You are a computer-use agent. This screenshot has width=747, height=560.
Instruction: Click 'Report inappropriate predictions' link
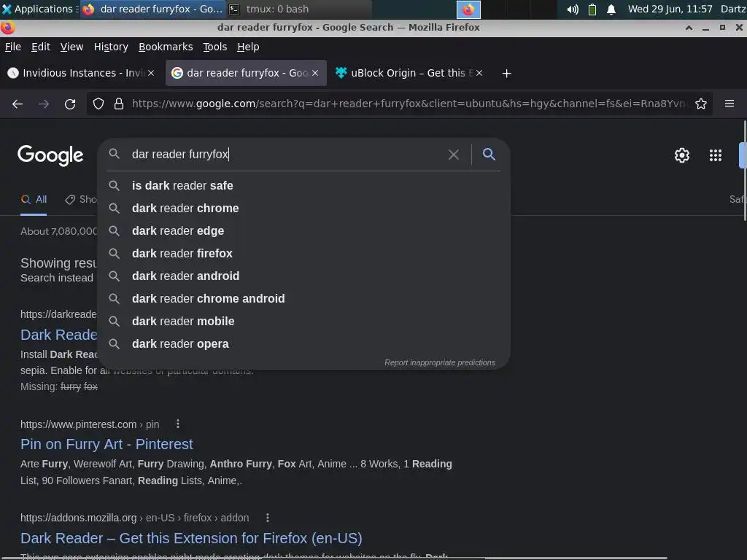coord(440,363)
